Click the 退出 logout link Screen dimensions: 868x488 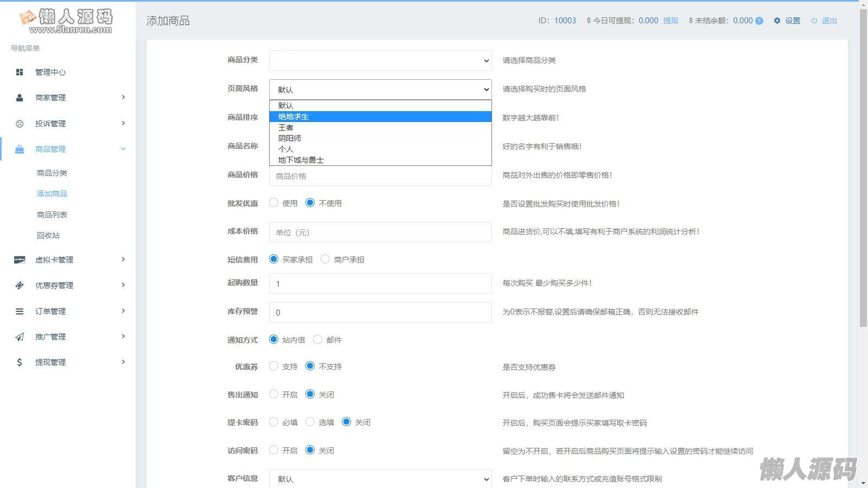pos(829,21)
